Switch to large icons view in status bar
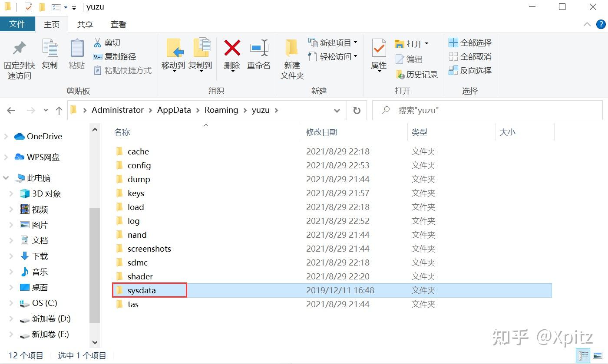The image size is (608, 364). tap(598, 355)
